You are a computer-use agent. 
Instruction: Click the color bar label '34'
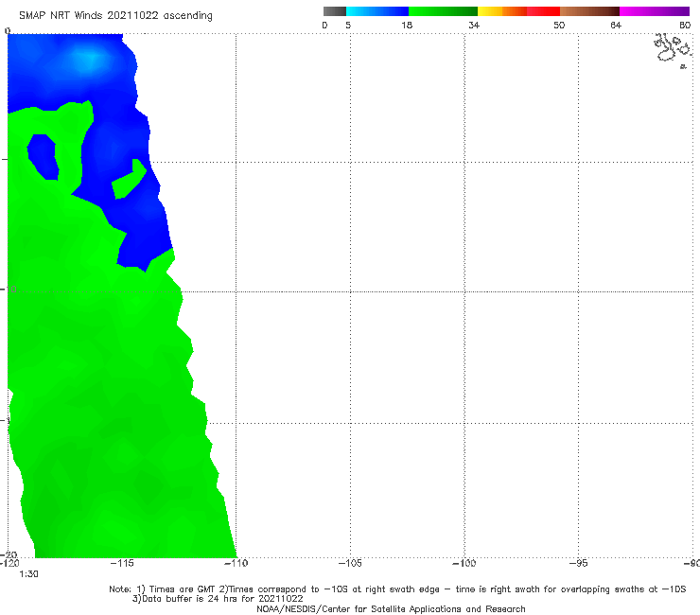474,26
